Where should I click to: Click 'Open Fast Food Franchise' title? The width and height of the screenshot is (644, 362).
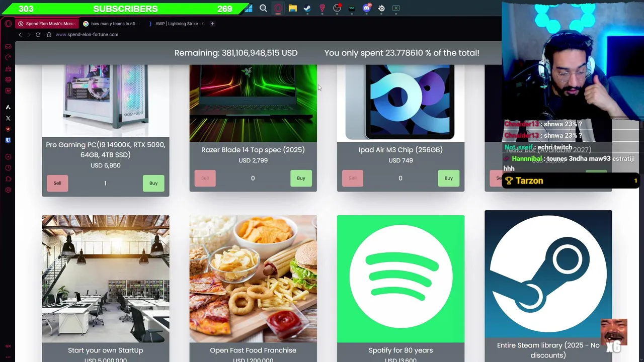253,350
